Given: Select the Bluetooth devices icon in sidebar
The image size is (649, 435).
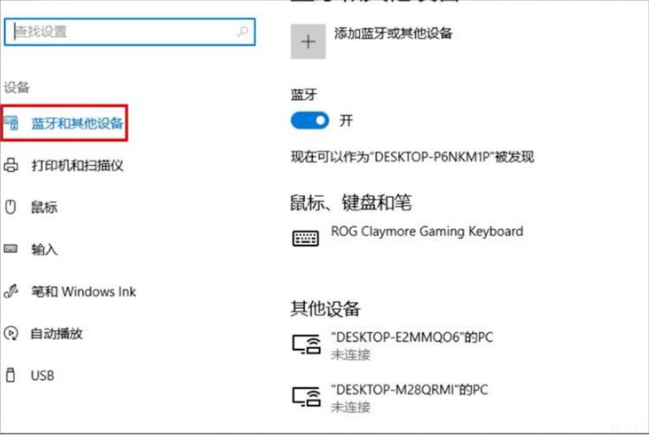Looking at the screenshot, I should [x=11, y=123].
